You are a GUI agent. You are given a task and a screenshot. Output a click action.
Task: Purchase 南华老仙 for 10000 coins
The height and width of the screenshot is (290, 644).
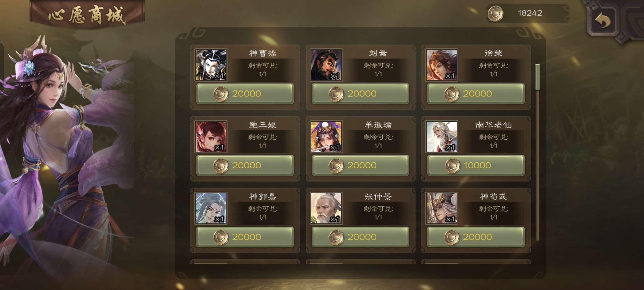click(476, 165)
